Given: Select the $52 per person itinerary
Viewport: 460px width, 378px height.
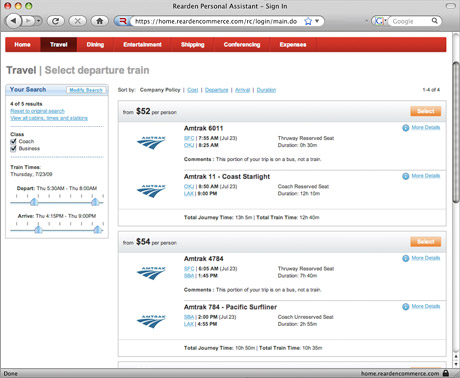Looking at the screenshot, I should (426, 111).
